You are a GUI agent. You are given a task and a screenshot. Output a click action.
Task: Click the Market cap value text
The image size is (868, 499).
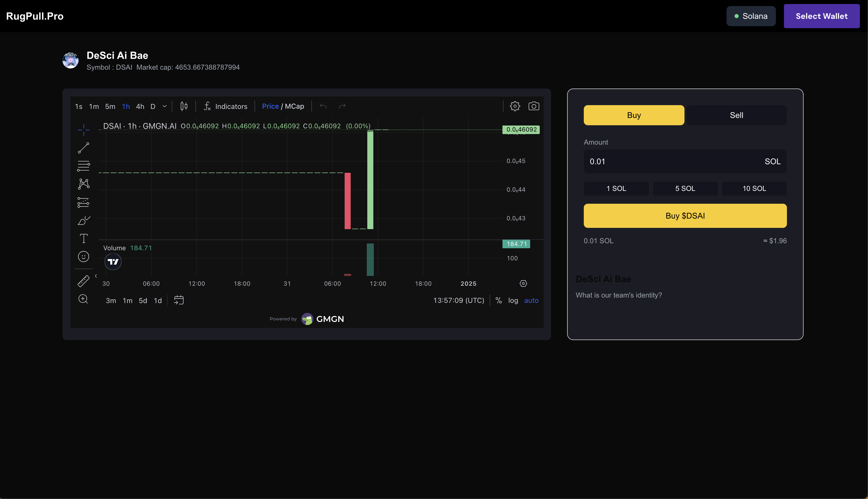pos(188,67)
